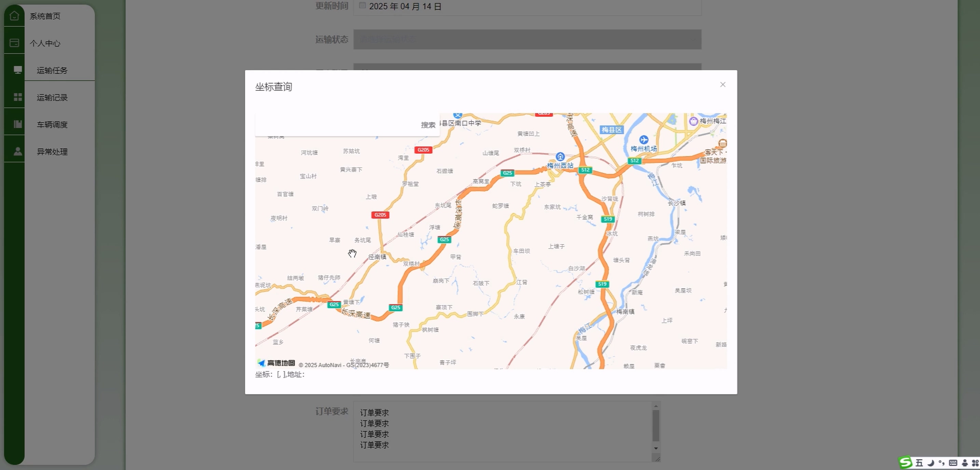
Task: Click the 梅州机场 airport icon on map
Action: pyautogui.click(x=643, y=140)
